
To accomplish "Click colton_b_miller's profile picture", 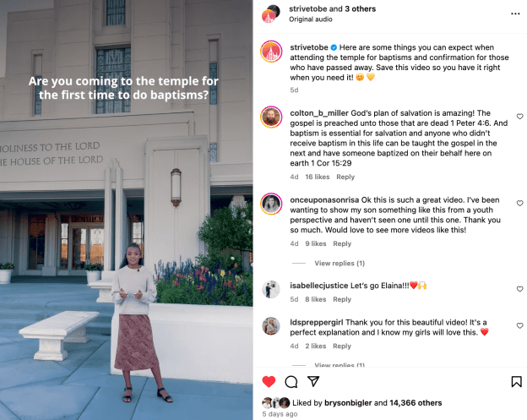I will [271, 117].
